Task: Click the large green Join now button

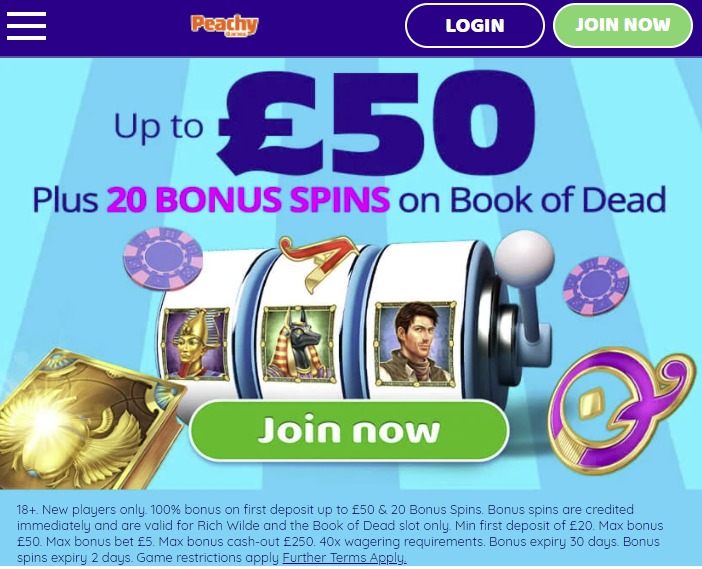Action: point(349,430)
